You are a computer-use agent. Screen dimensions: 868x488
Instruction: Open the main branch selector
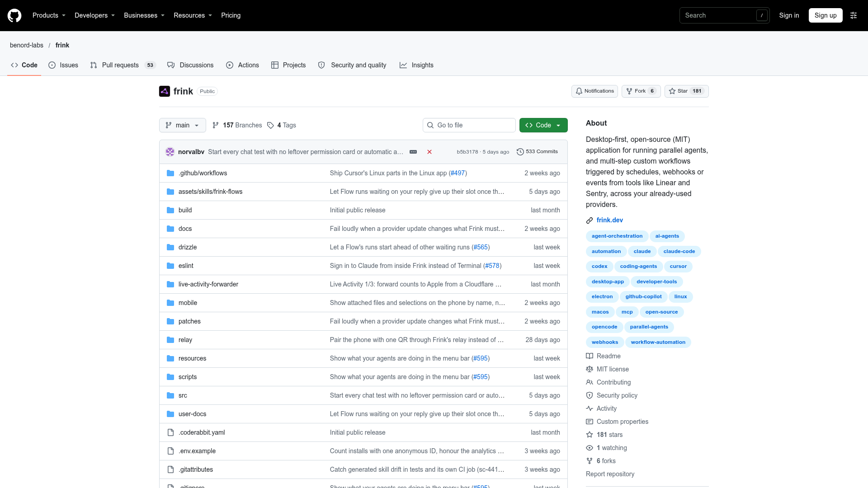(x=183, y=125)
